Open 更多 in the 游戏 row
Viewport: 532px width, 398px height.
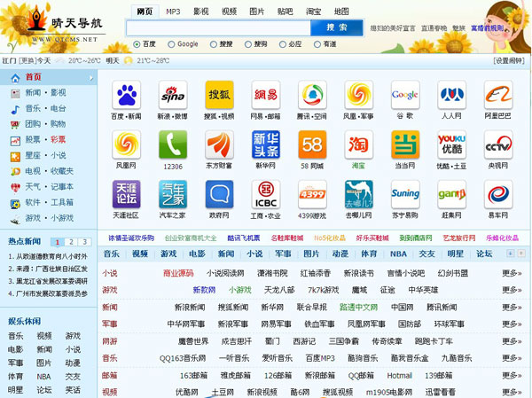tap(512, 290)
